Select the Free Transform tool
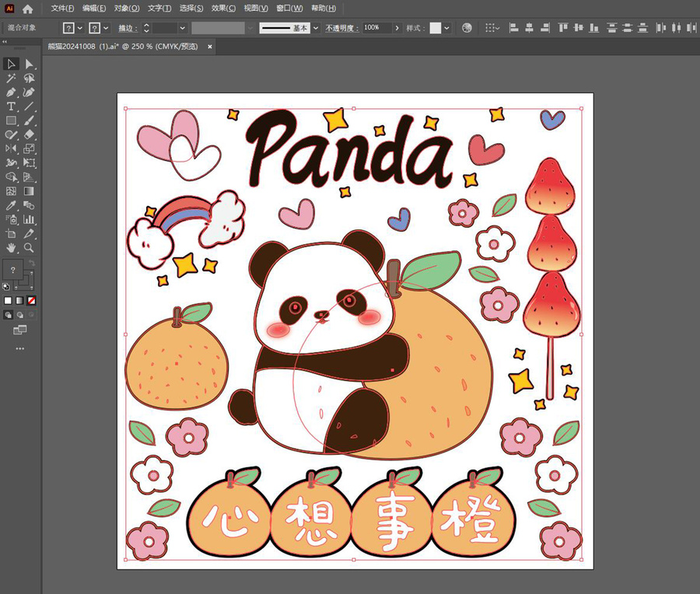The height and width of the screenshot is (594, 700). 29,163
